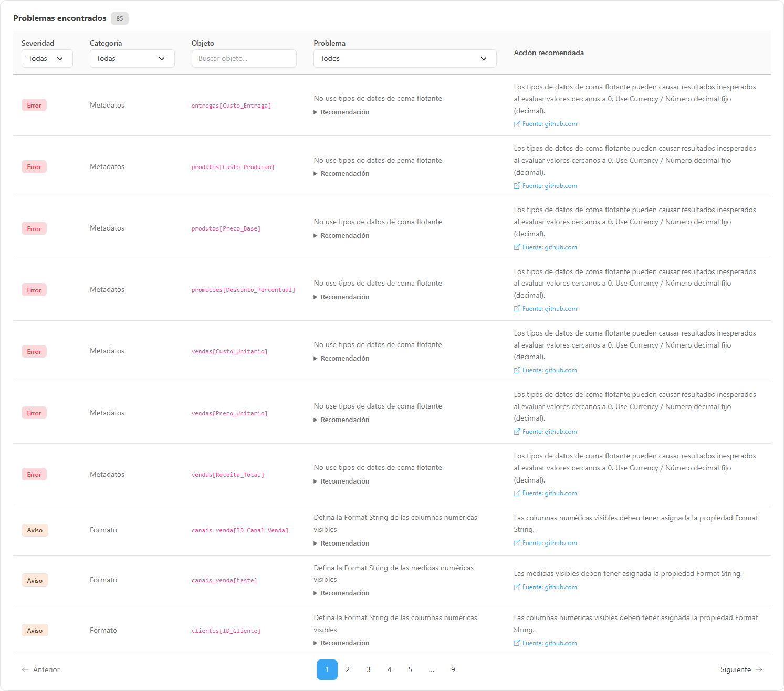Open Fuente: github.com link for clientes[ID_Cliente]
The height and width of the screenshot is (691, 784).
coord(546,643)
